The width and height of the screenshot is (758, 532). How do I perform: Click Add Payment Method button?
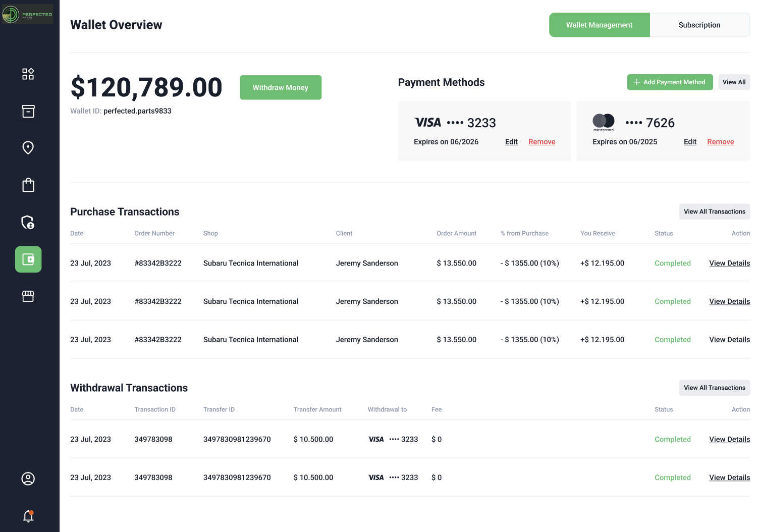pyautogui.click(x=670, y=82)
